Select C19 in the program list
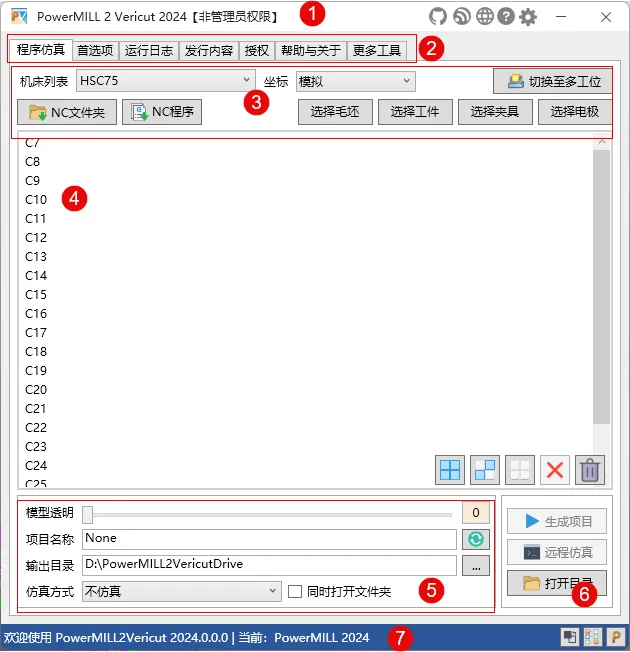This screenshot has height=652, width=630. coord(36,370)
